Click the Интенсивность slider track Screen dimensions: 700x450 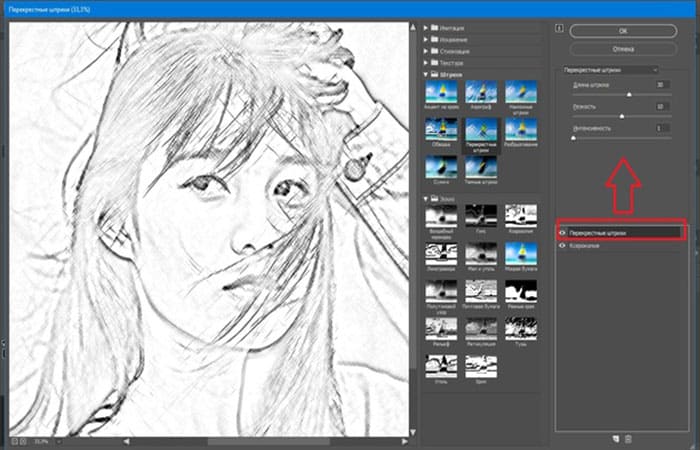pyautogui.click(x=622, y=138)
